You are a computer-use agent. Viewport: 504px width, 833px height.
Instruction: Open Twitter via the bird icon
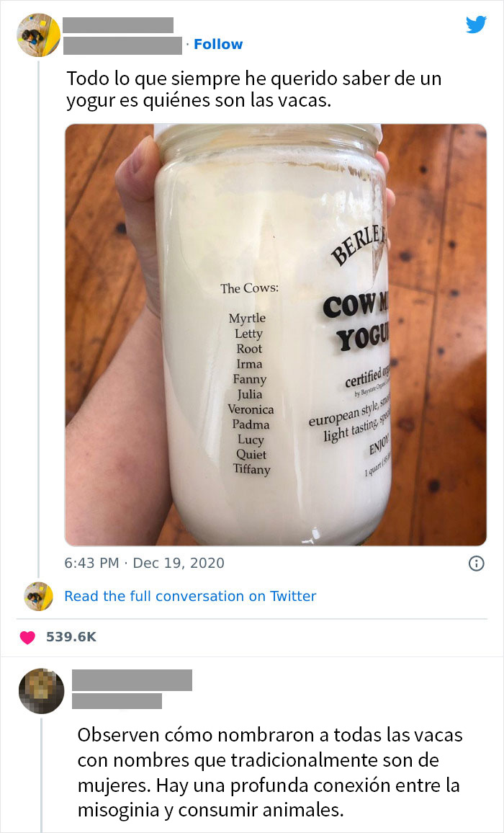(476, 24)
